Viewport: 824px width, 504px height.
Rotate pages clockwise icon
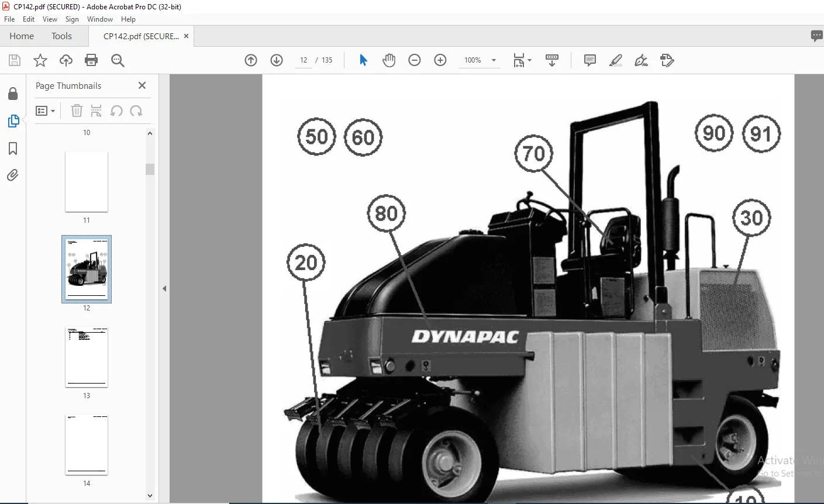tap(136, 111)
